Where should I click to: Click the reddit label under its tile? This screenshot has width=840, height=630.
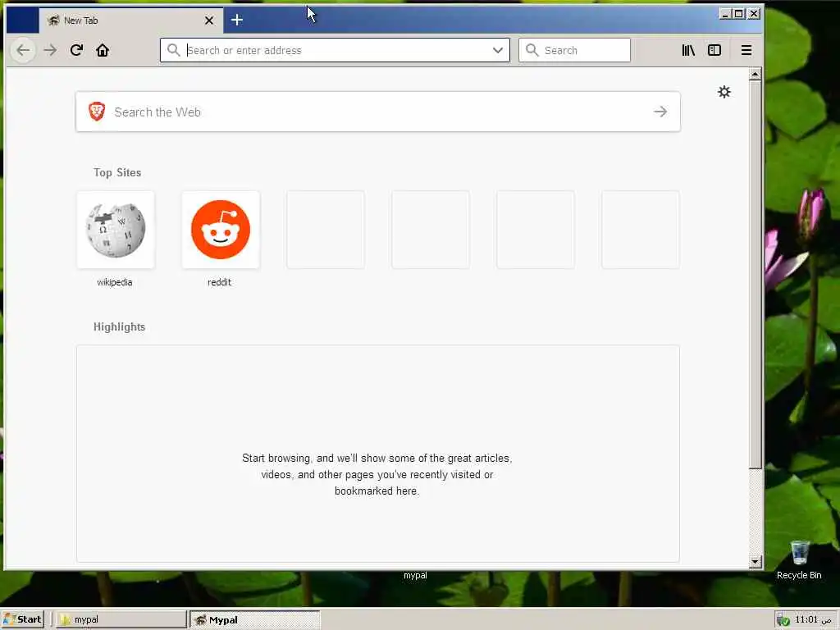pyautogui.click(x=220, y=282)
